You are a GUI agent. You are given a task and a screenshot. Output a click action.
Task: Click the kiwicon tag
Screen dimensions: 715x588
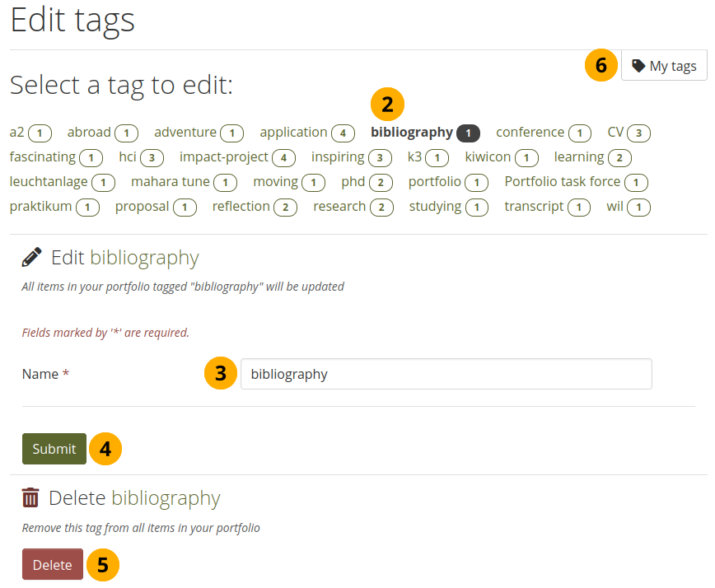coord(488,156)
